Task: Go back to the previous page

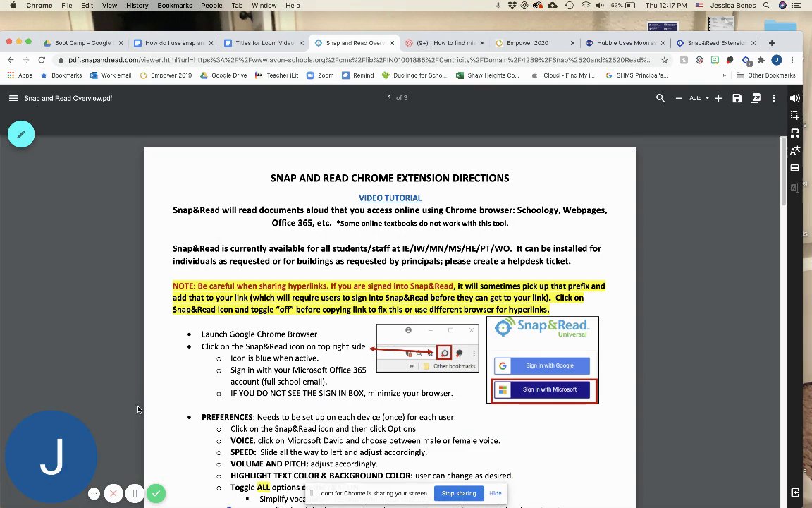Action: (x=11, y=60)
